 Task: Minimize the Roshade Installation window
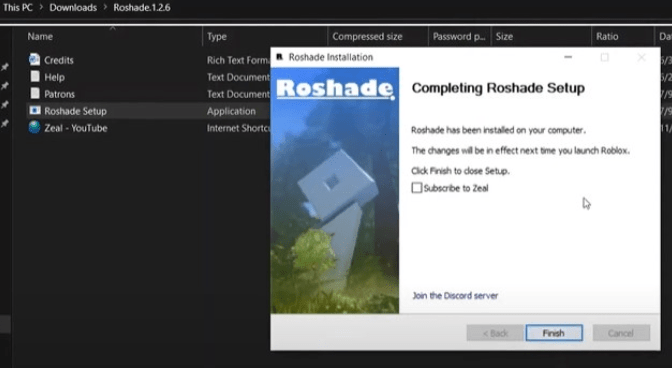point(568,57)
